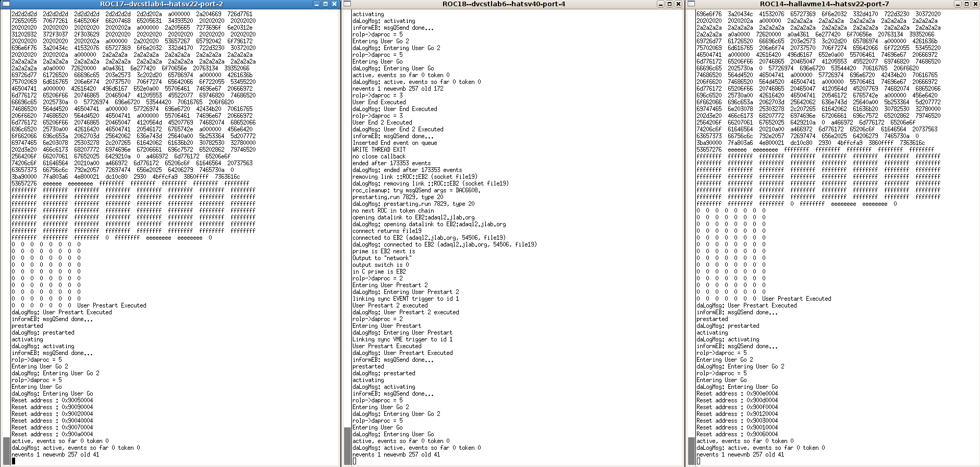This screenshot has height=467, width=980.
Task: Click the block cursor in ROC17 terminal
Action: [x=14, y=461]
